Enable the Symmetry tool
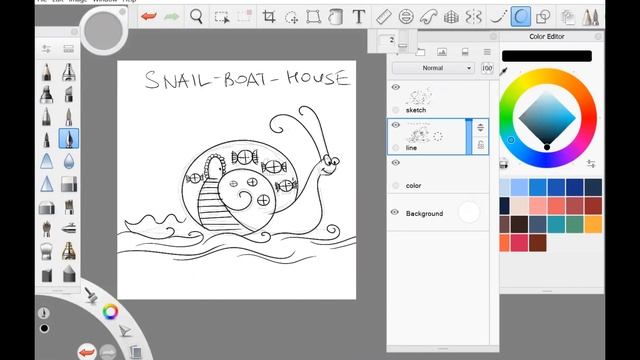Image resolution: width=640 pixels, height=360 pixels. [473, 17]
